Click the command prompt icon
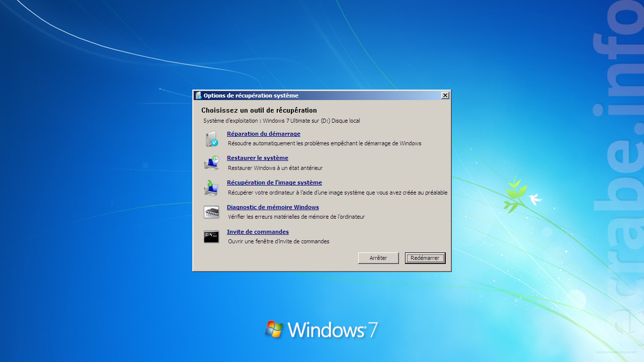 click(211, 237)
